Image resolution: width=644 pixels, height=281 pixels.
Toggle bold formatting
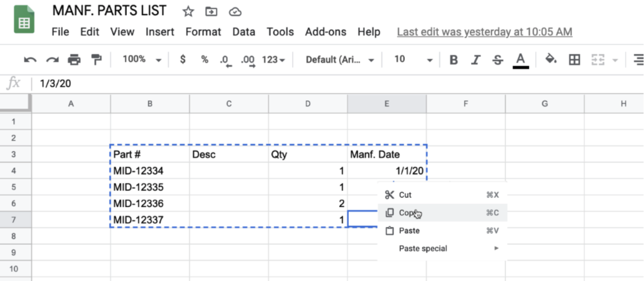(x=454, y=60)
